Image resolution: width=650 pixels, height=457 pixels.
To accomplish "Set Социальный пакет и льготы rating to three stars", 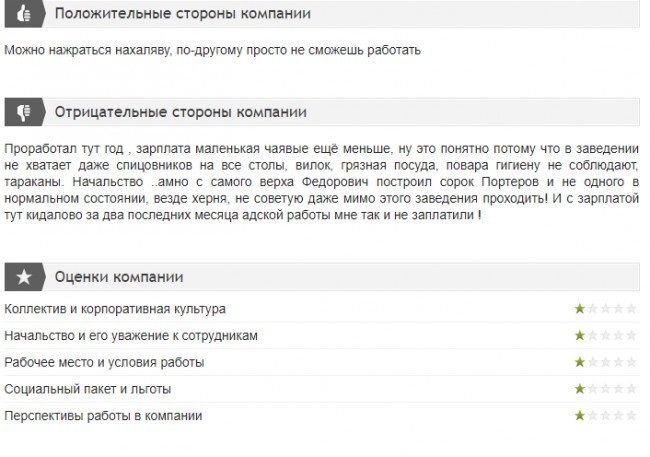I will (605, 388).
